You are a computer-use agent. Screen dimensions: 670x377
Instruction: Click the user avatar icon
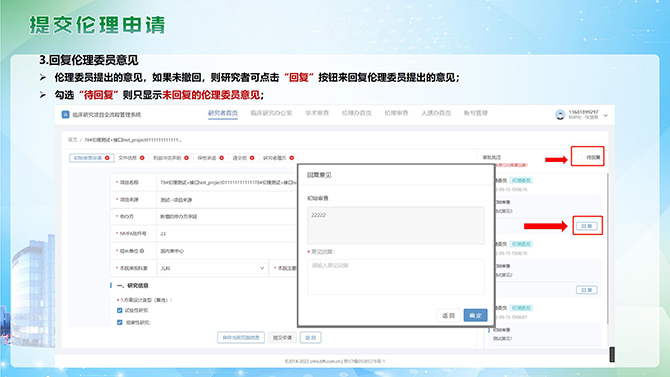(x=560, y=115)
